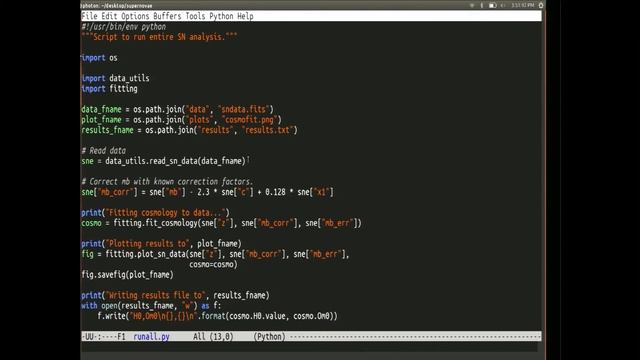This screenshot has height=360, width=640.
Task: Click the docstring "Script to run entire SN analysis."
Action: (159, 37)
